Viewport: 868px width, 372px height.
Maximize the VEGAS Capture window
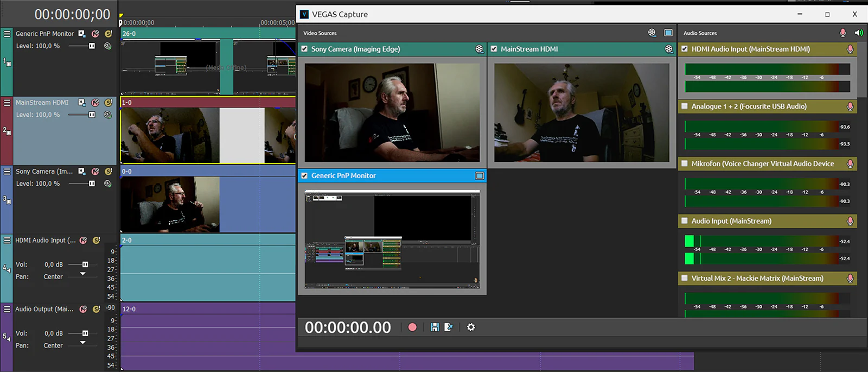(x=827, y=14)
